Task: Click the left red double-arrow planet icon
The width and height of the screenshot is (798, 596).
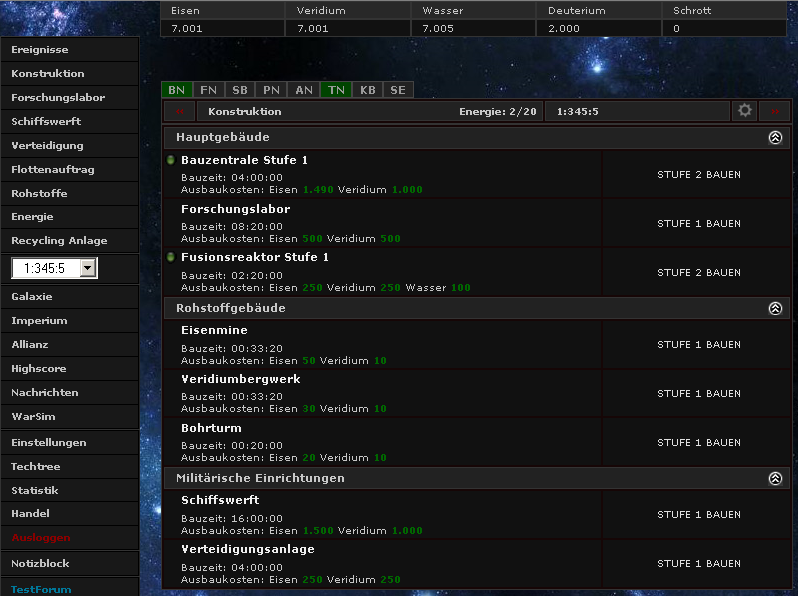Action: pyautogui.click(x=180, y=112)
